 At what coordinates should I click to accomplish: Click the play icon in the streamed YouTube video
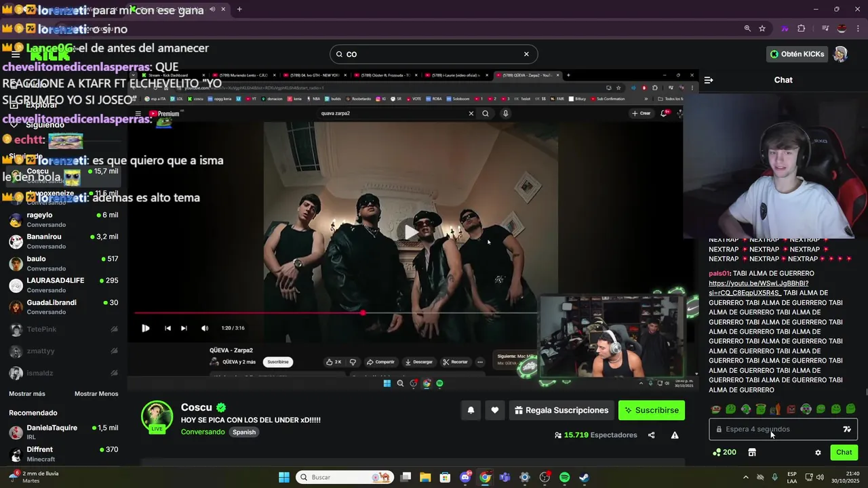[410, 231]
